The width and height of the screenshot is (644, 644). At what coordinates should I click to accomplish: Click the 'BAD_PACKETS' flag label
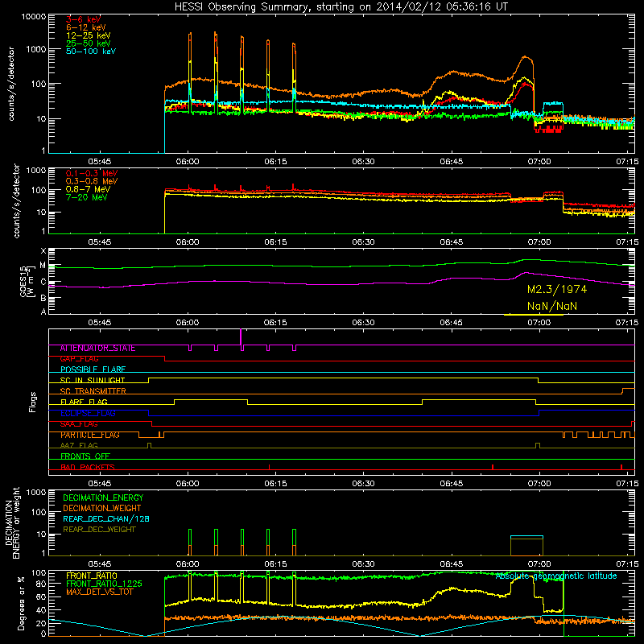[x=88, y=468]
